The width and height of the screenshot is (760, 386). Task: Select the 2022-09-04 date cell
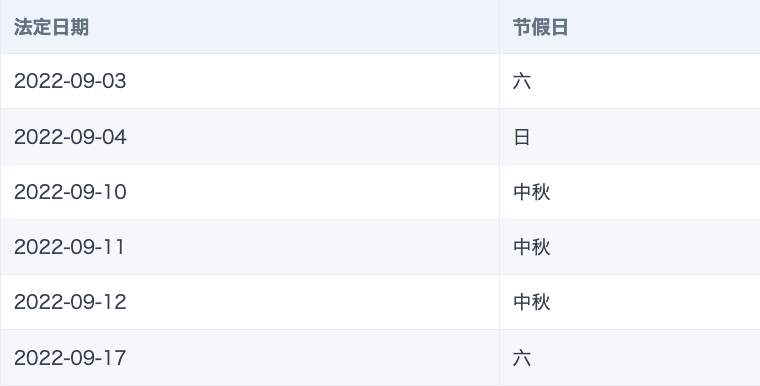[x=70, y=137]
